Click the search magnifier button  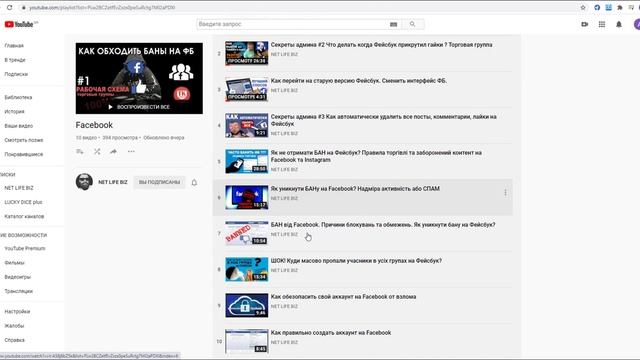click(x=413, y=24)
